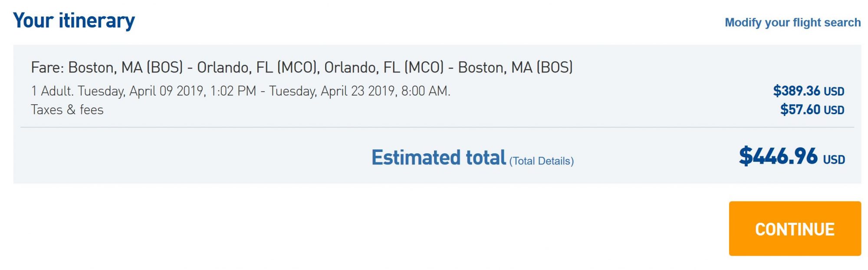Click the Estimated total label
Screen dimensions: 868x270
click(439, 158)
